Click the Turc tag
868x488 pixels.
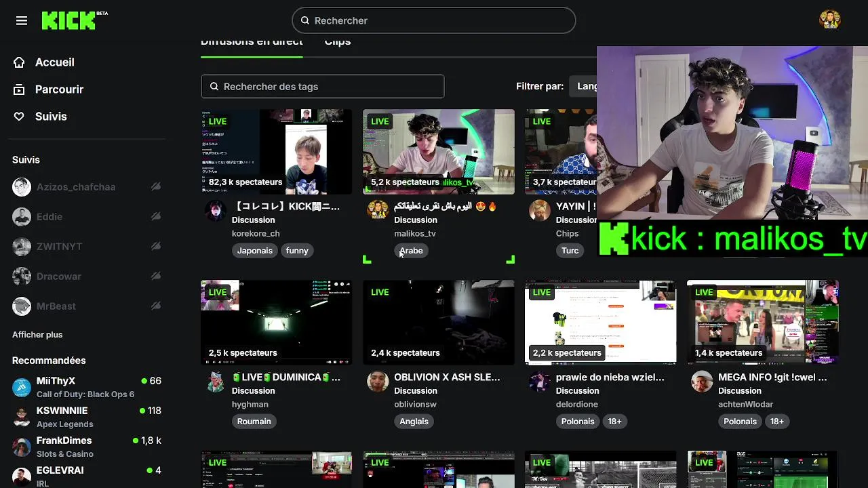tap(570, 251)
